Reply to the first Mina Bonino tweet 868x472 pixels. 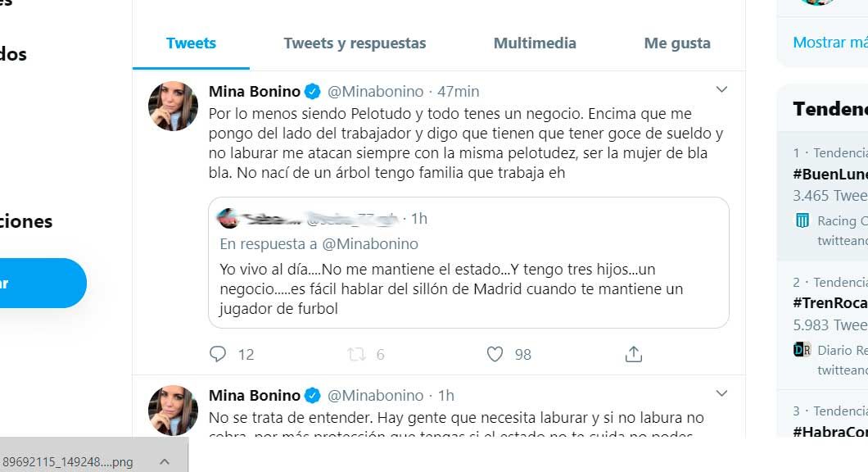218,354
